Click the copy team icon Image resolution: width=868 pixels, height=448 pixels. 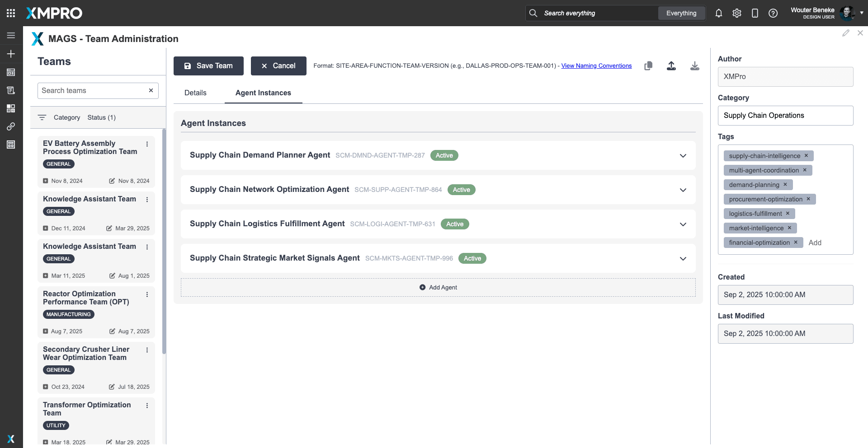pyautogui.click(x=648, y=66)
